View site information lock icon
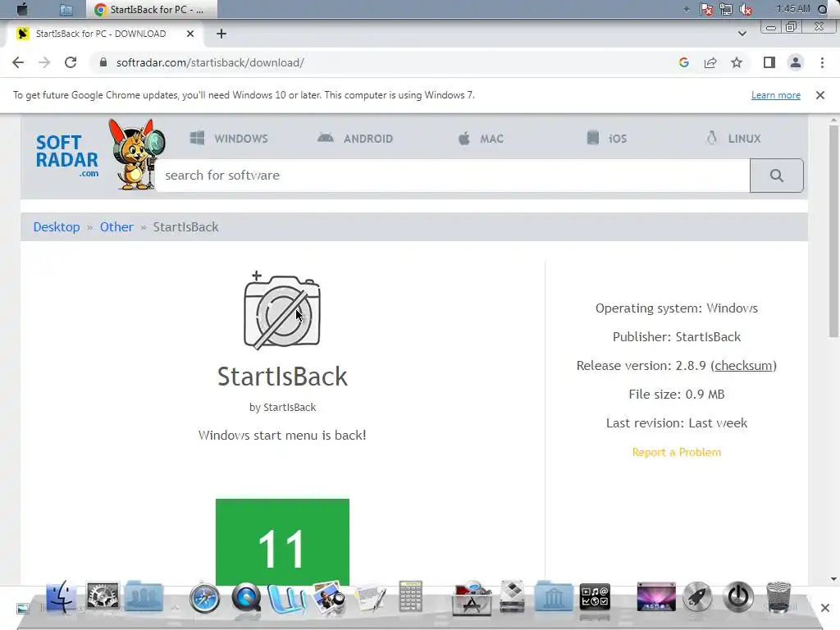The image size is (840, 630). [103, 62]
